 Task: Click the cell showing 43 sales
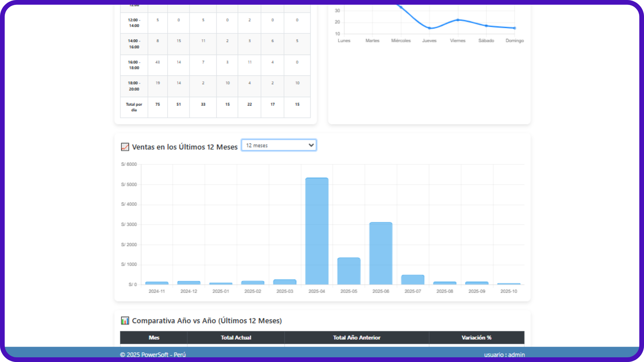[x=158, y=62]
